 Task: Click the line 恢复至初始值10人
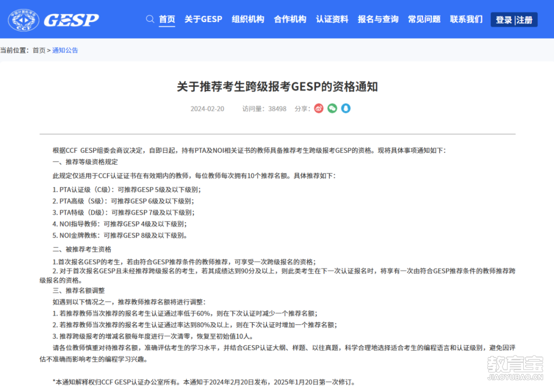tap(153, 336)
